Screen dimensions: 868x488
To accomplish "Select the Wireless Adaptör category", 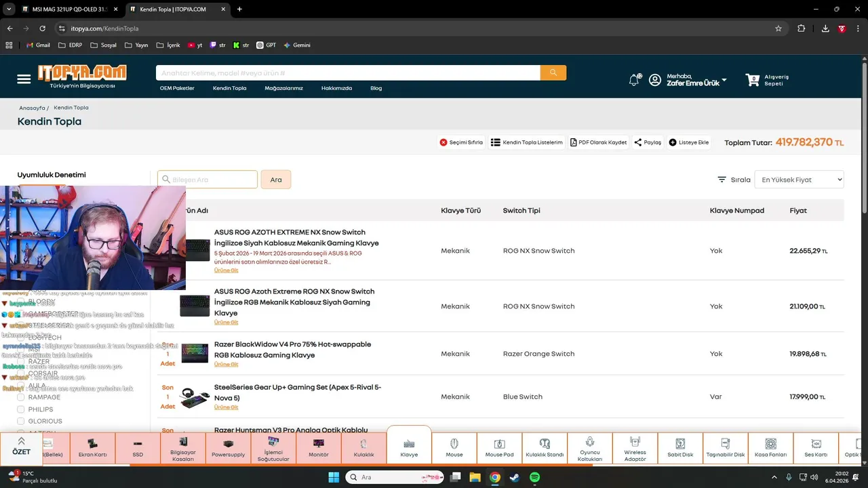I will pos(635,449).
